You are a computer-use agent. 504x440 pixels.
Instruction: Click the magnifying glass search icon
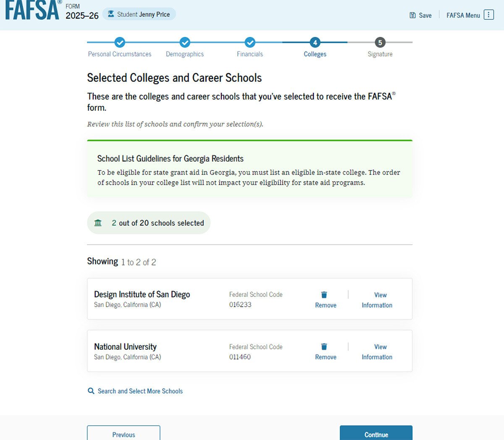coord(91,391)
